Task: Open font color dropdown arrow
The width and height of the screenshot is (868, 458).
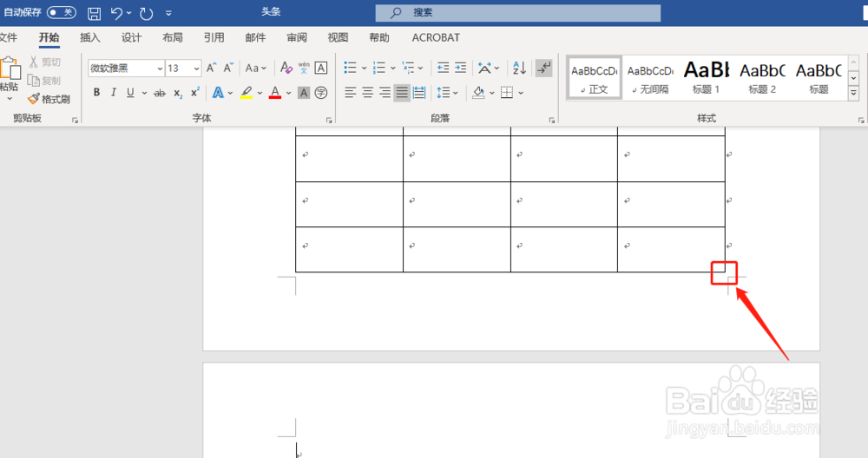Action: tap(288, 93)
